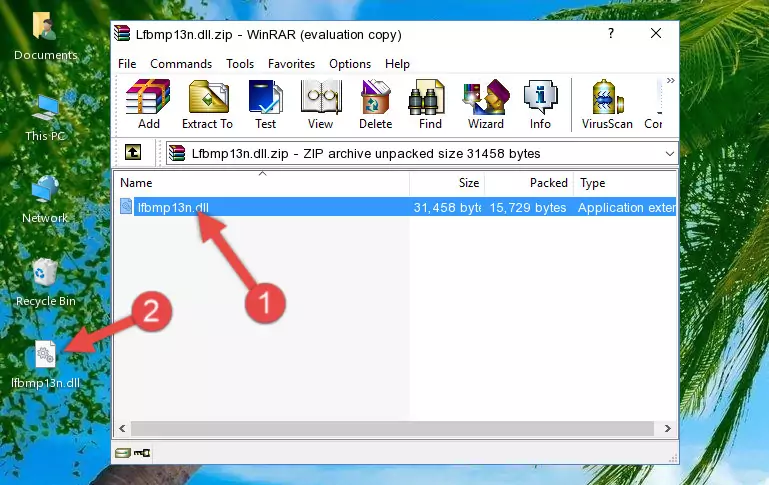Select the Recycle Bin desktop icon
Viewport: 769px width, 485px height.
(x=45, y=282)
